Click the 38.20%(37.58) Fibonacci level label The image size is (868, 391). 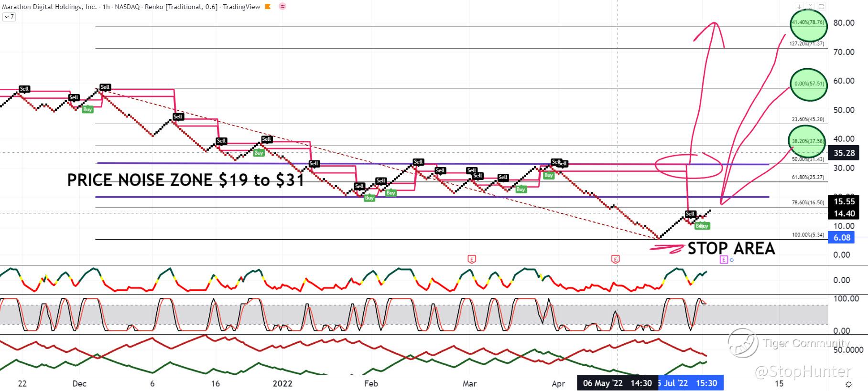808,141
